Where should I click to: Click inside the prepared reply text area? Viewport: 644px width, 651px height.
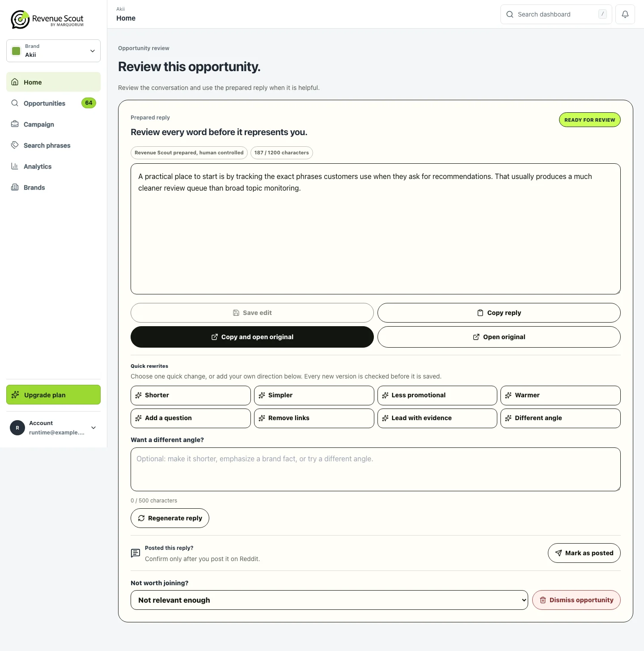click(376, 229)
